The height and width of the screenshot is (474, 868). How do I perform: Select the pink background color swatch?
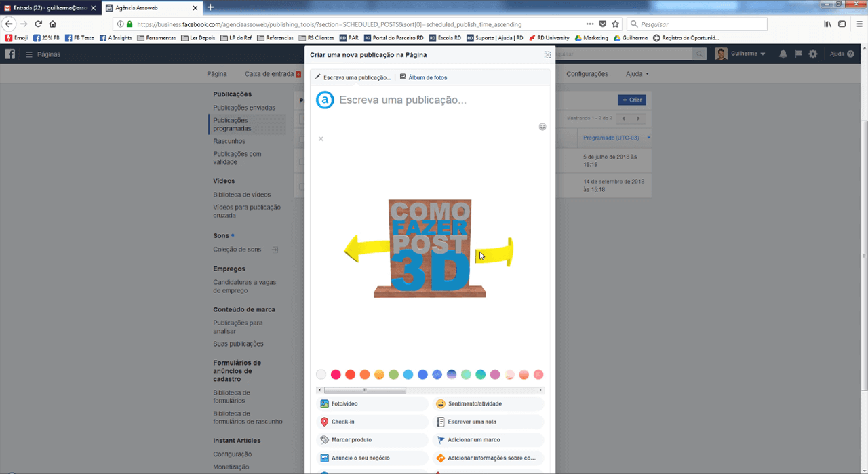click(x=336, y=374)
